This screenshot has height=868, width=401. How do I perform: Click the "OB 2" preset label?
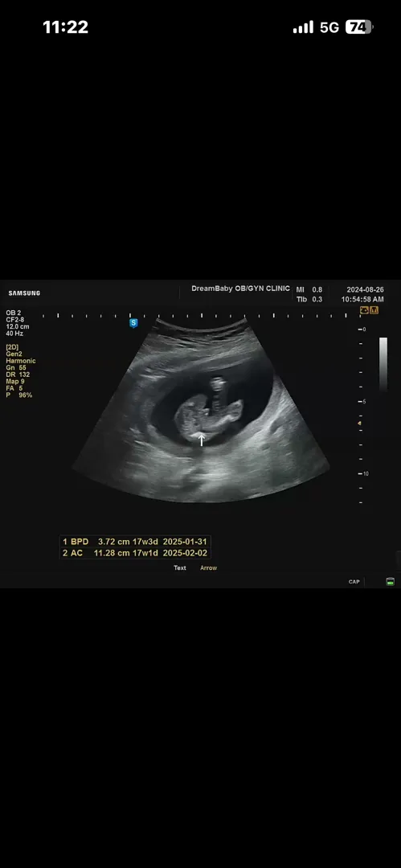[x=14, y=313]
